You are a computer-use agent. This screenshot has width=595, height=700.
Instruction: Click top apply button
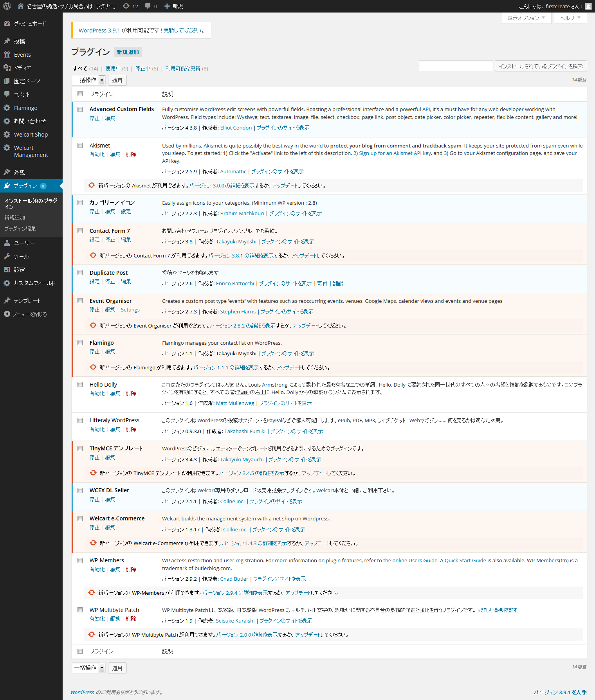point(117,81)
